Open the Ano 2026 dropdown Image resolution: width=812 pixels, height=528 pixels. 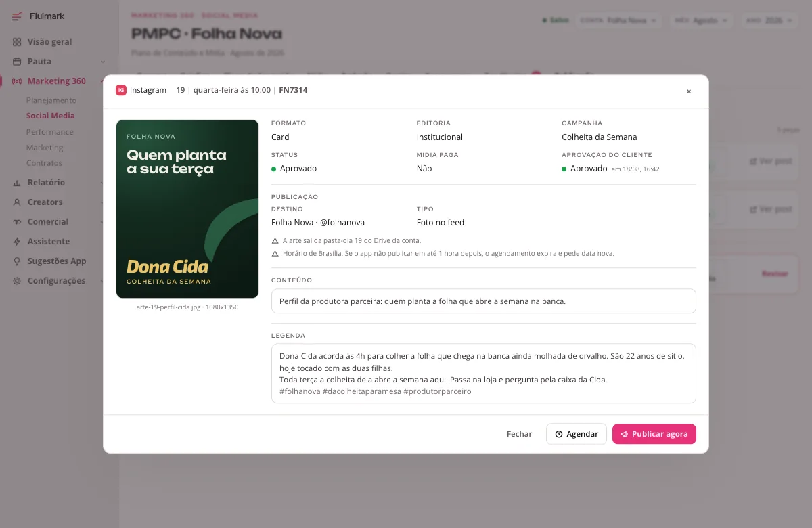pyautogui.click(x=769, y=20)
